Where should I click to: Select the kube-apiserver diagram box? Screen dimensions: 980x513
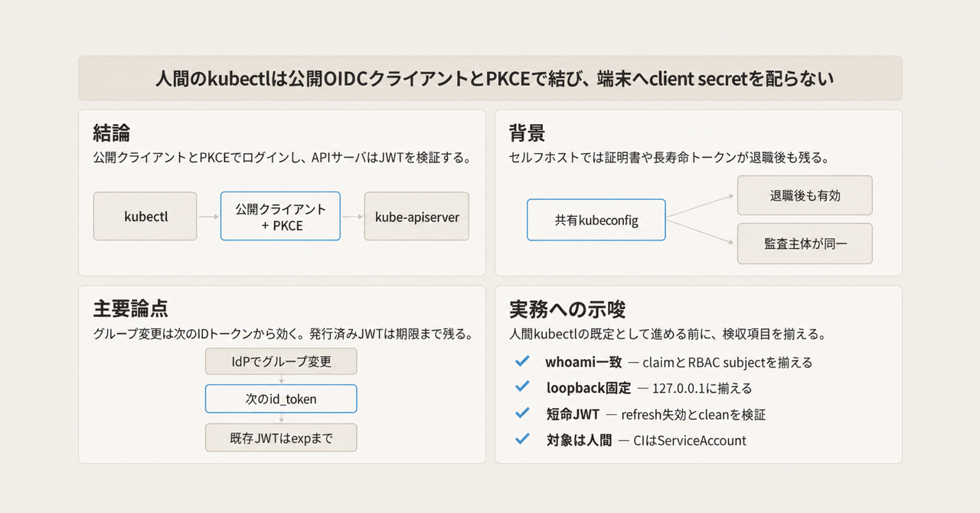pos(417,217)
